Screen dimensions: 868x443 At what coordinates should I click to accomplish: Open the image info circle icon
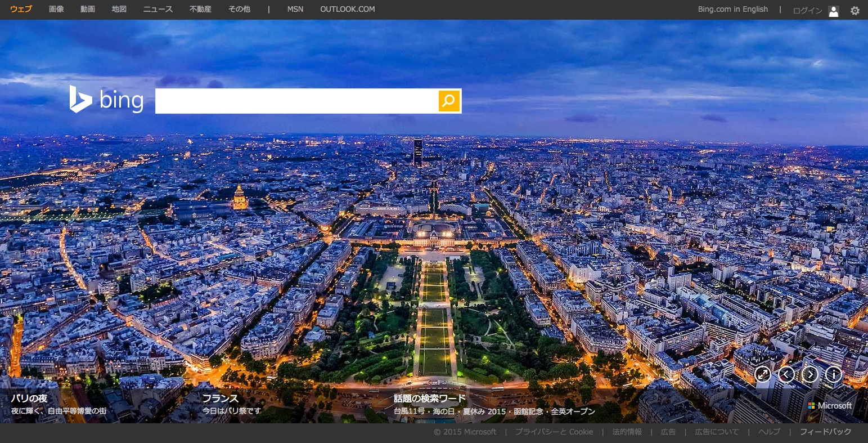[833, 374]
